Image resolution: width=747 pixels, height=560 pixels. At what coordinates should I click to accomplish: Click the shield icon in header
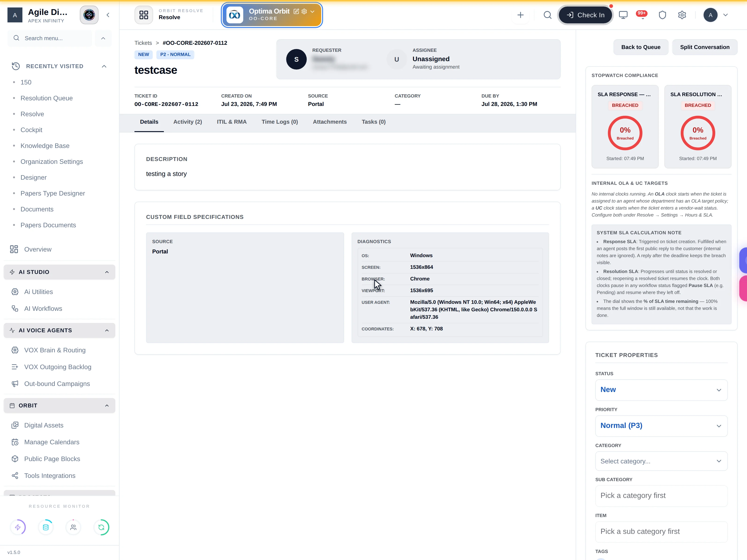pos(662,15)
